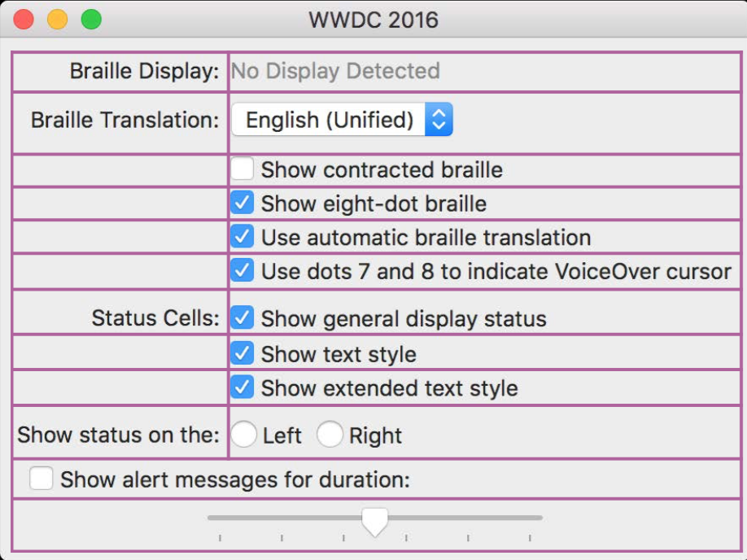Viewport: 747px width, 560px height.
Task: Expand the braille translation language list
Action: pos(342,119)
